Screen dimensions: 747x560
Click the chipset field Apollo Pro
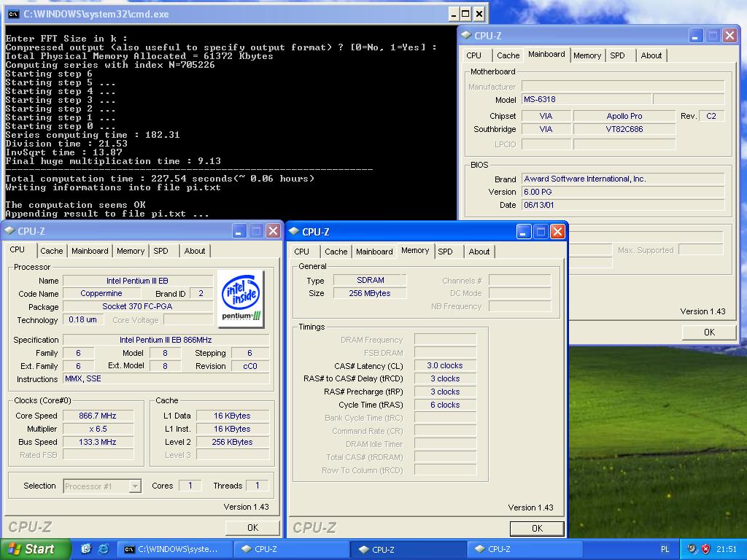pos(624,116)
